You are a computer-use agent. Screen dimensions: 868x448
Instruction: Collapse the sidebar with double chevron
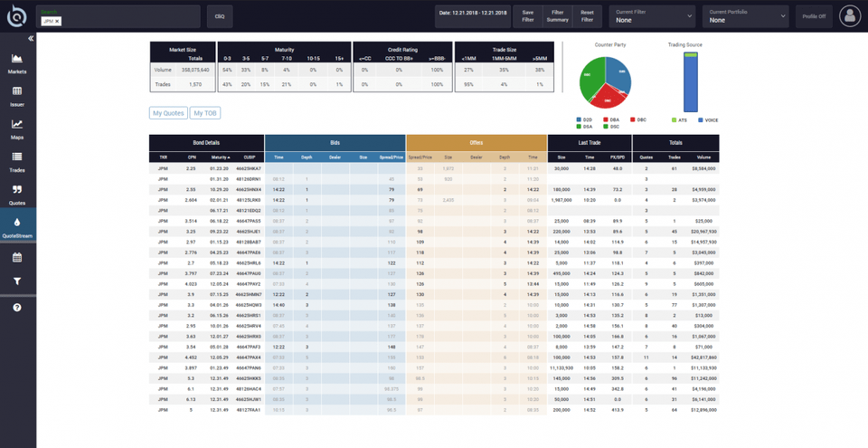point(31,38)
